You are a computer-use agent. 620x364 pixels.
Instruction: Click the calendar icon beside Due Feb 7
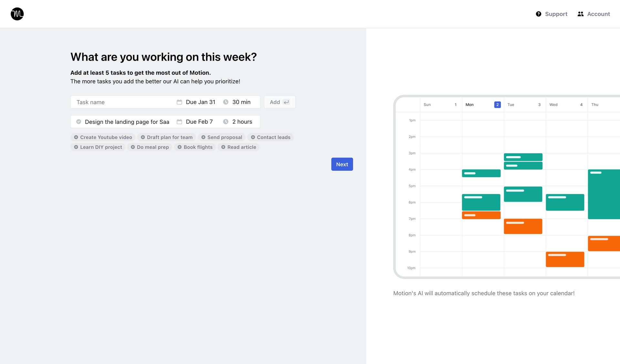pos(180,122)
